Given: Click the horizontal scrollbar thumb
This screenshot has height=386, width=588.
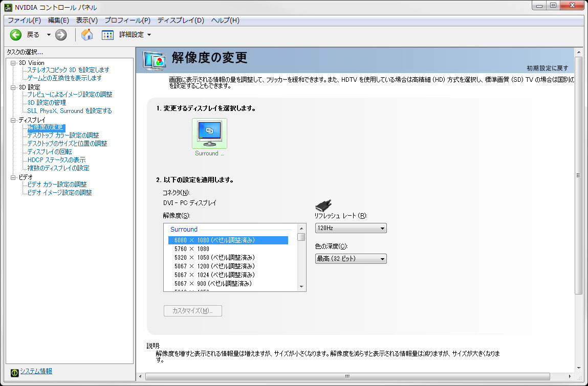Looking at the screenshot, I should 347,376.
